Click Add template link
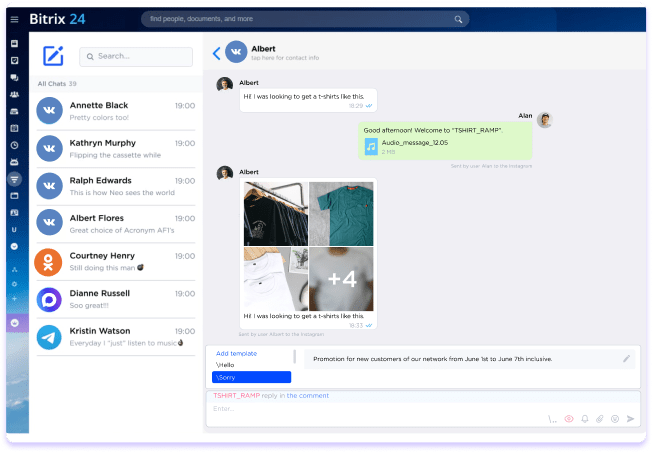 point(236,353)
